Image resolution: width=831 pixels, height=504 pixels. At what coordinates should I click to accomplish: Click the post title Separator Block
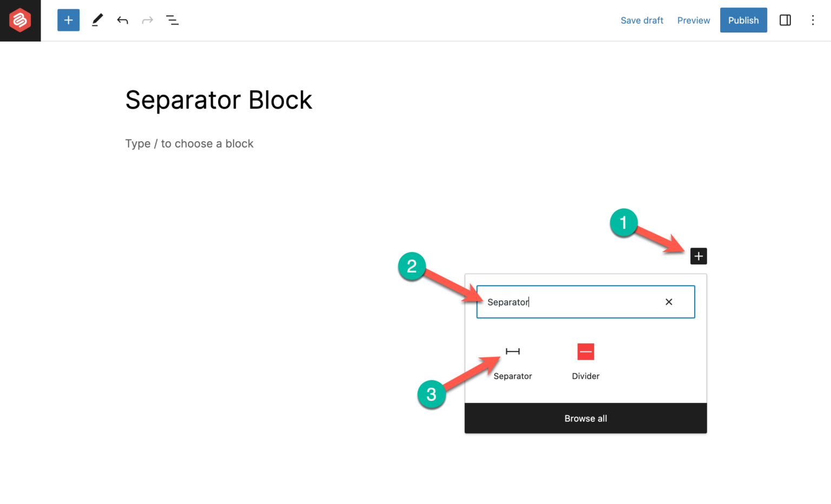click(x=219, y=100)
